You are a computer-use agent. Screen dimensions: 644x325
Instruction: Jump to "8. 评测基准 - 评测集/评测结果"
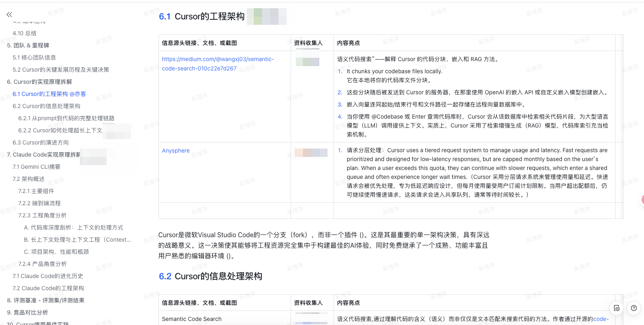[x=46, y=300]
